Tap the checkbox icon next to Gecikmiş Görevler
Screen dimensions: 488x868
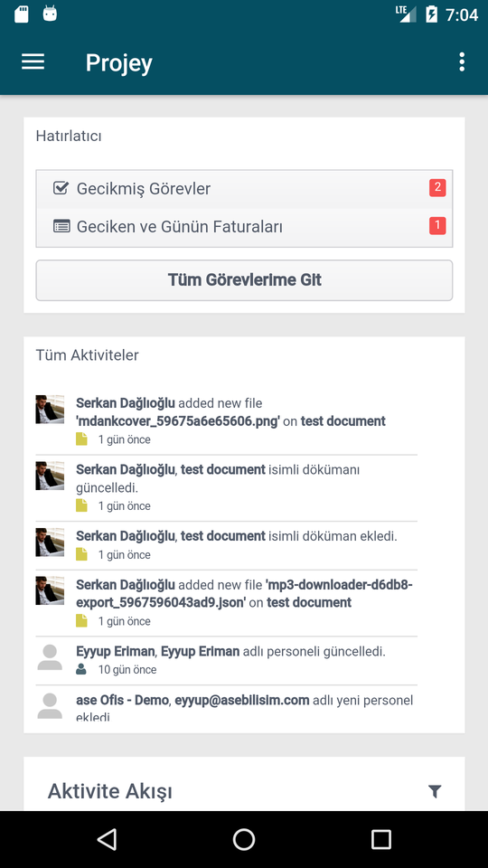point(61,188)
